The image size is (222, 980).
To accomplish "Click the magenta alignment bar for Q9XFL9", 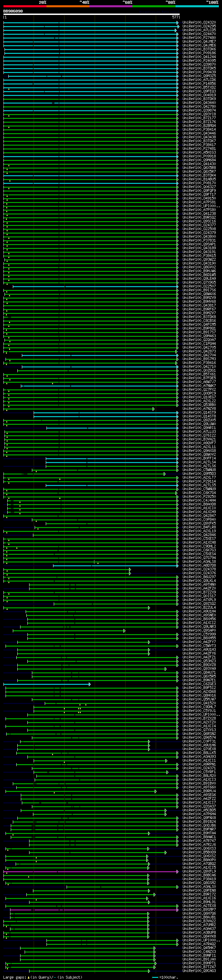I will click(x=91, y=871).
